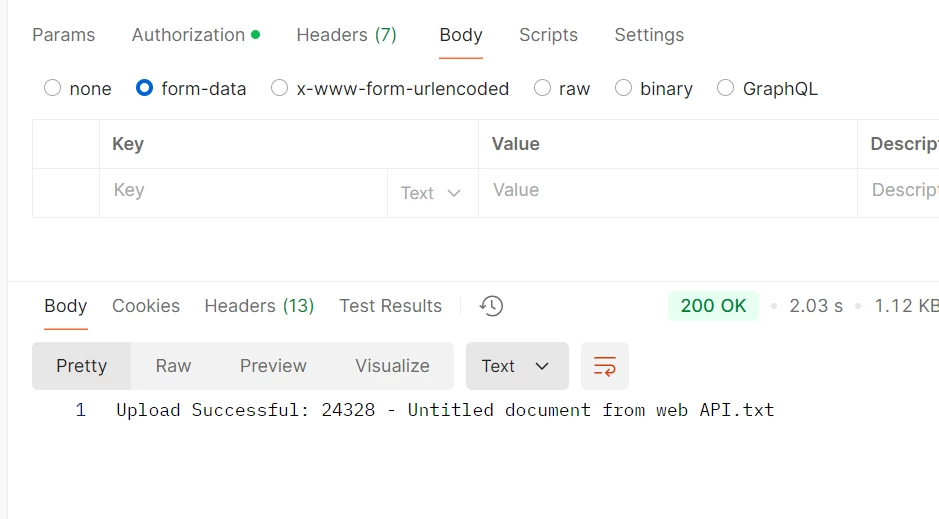
Task: View response Cookies tab
Action: [146, 306]
